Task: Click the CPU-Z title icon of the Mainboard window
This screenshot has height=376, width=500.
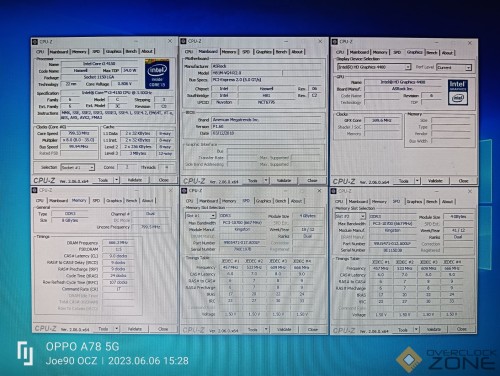Action: (x=183, y=41)
